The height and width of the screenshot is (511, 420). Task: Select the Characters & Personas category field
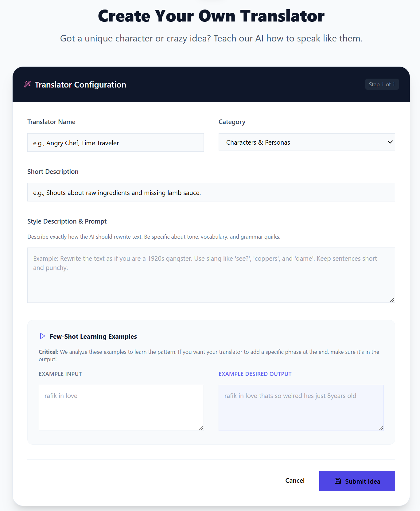[307, 142]
